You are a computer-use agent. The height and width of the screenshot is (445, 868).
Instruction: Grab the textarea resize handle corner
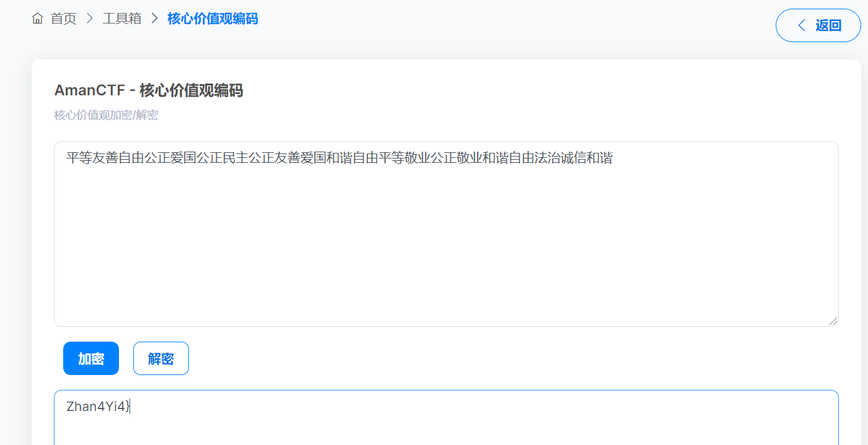833,321
